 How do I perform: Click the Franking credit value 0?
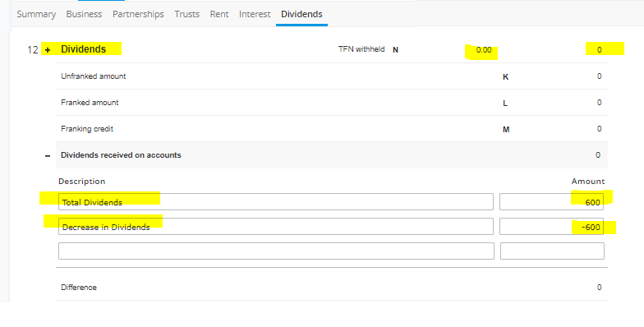click(600, 128)
